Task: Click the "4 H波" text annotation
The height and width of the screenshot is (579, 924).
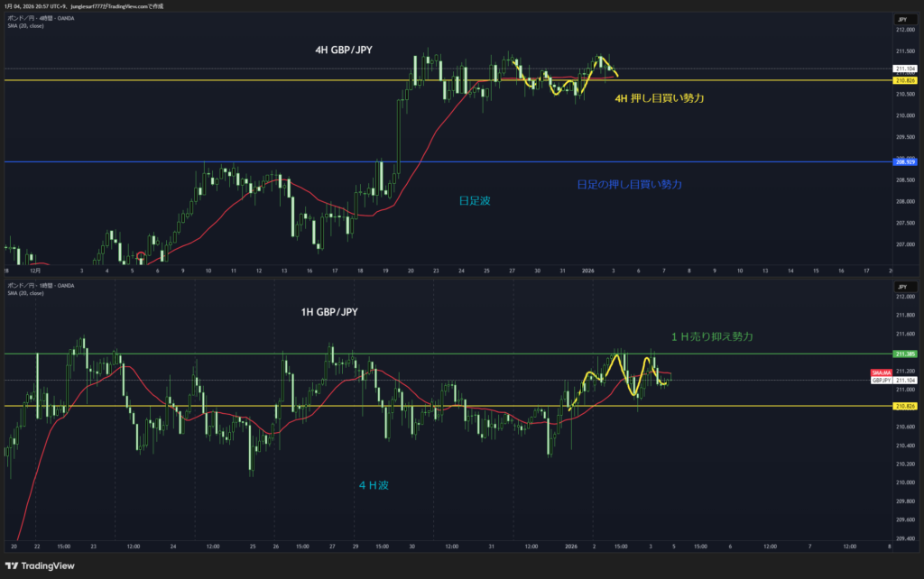Action: [x=374, y=485]
